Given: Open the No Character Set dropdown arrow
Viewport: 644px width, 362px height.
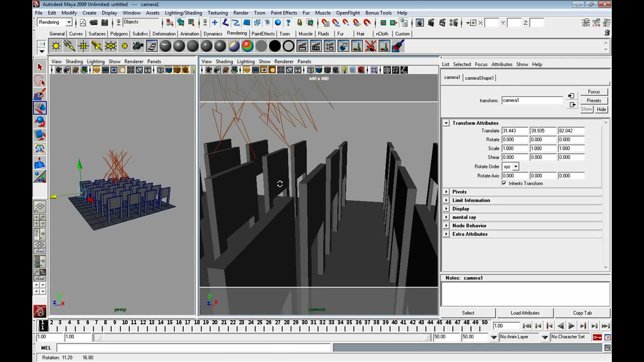Looking at the screenshot, I should (x=545, y=337).
